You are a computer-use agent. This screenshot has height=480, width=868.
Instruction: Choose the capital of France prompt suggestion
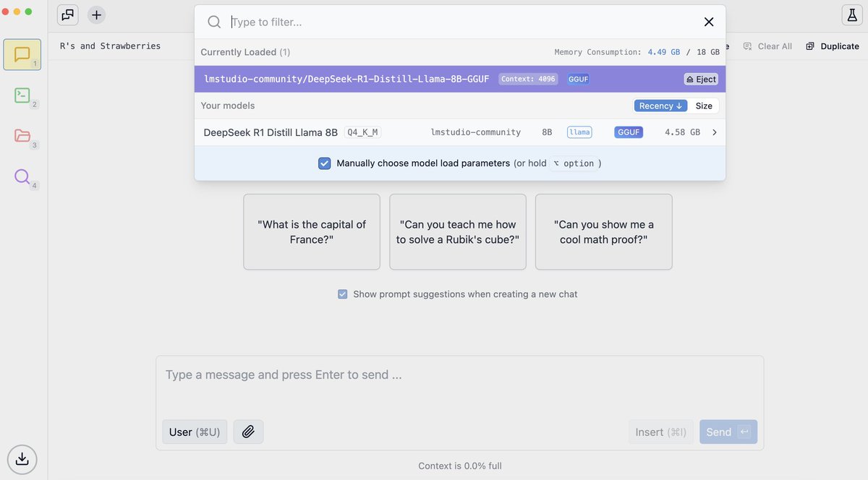tap(312, 232)
